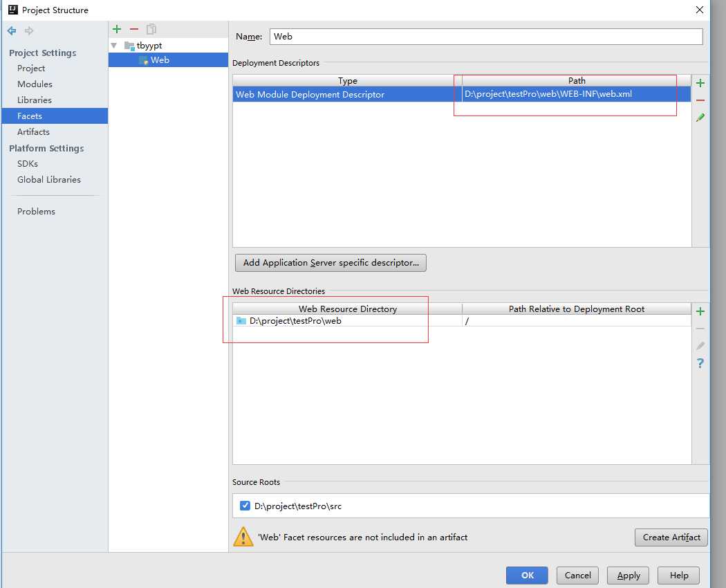Click the Path column header

pyautogui.click(x=577, y=81)
